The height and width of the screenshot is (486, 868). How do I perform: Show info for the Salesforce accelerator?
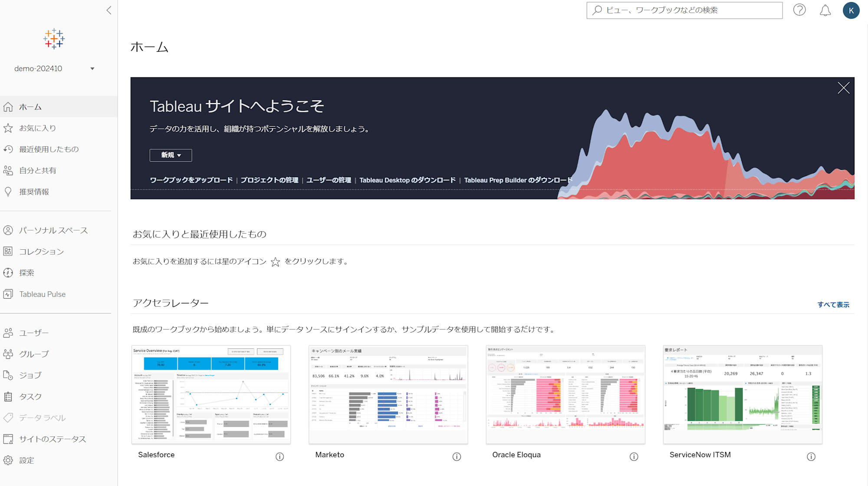tap(280, 456)
